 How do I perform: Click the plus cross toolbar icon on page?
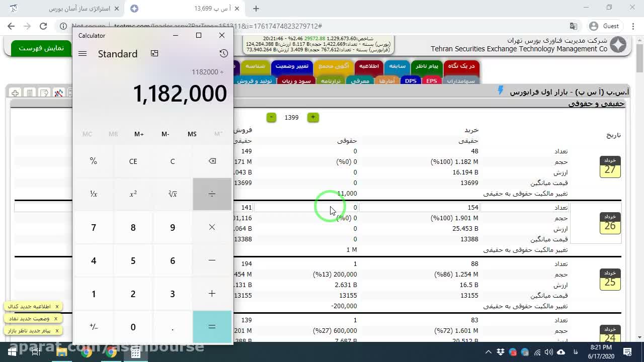click(15, 93)
